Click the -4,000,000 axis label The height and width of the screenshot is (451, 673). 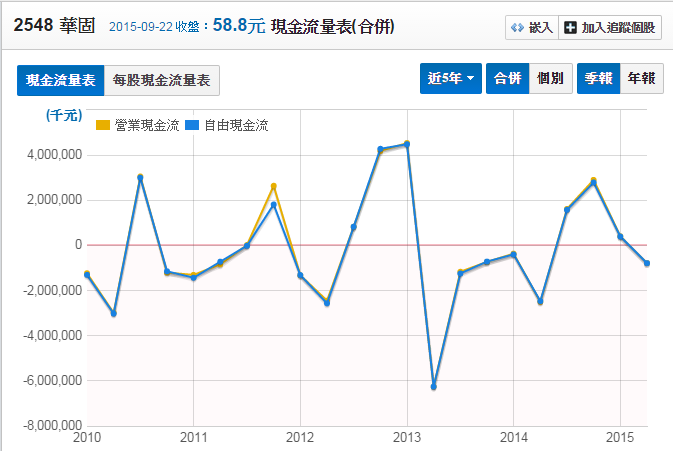pos(52,336)
